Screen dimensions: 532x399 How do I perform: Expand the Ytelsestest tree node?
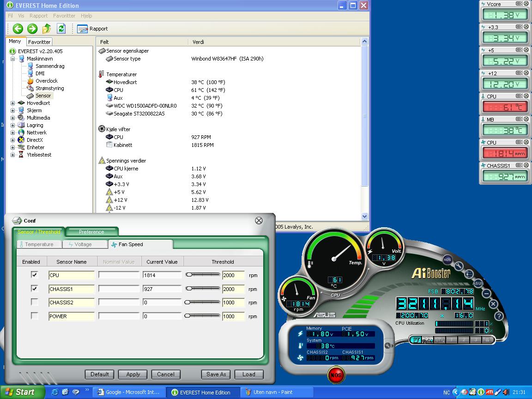[x=12, y=155]
